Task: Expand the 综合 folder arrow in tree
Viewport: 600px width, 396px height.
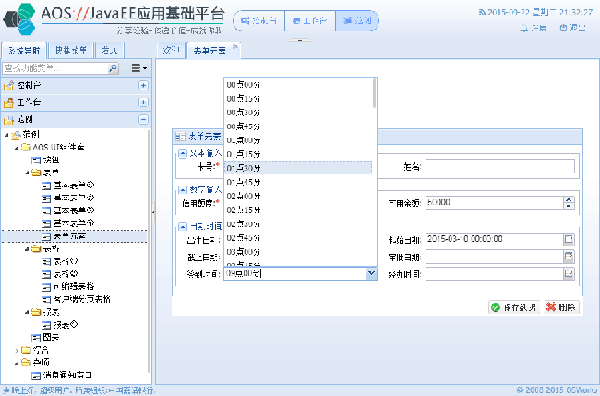Action: pyautogui.click(x=16, y=350)
